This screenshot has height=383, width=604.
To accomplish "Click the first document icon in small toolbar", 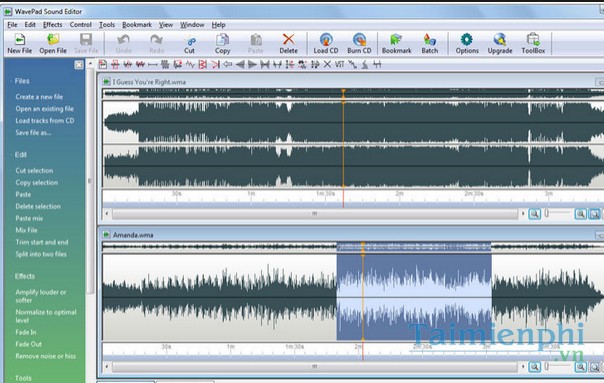I will (x=103, y=64).
